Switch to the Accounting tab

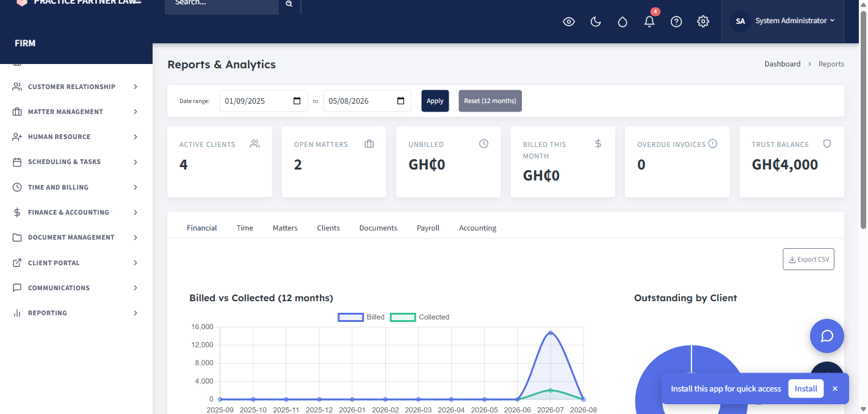coord(478,228)
